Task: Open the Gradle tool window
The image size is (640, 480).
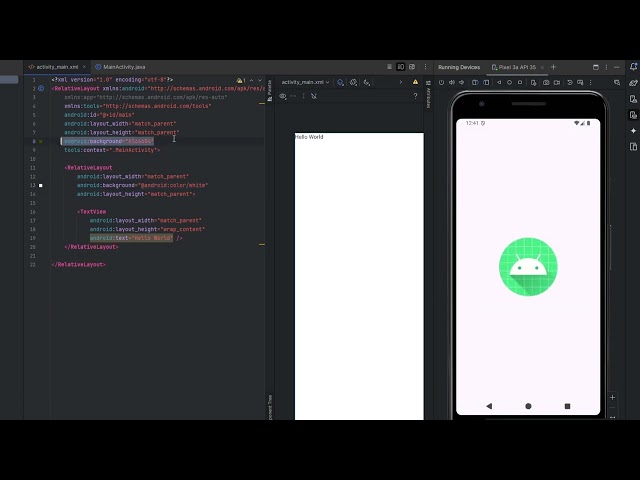Action: tap(633, 83)
